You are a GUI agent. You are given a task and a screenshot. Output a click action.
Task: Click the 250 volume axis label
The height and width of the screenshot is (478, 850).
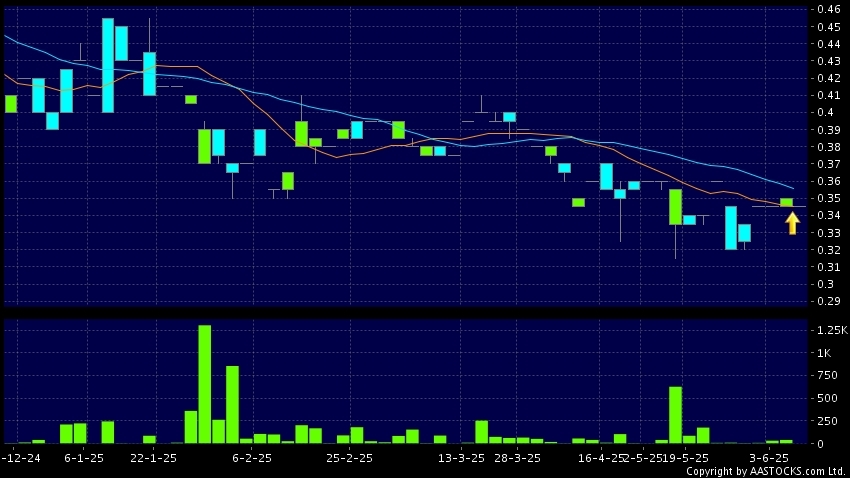point(827,421)
